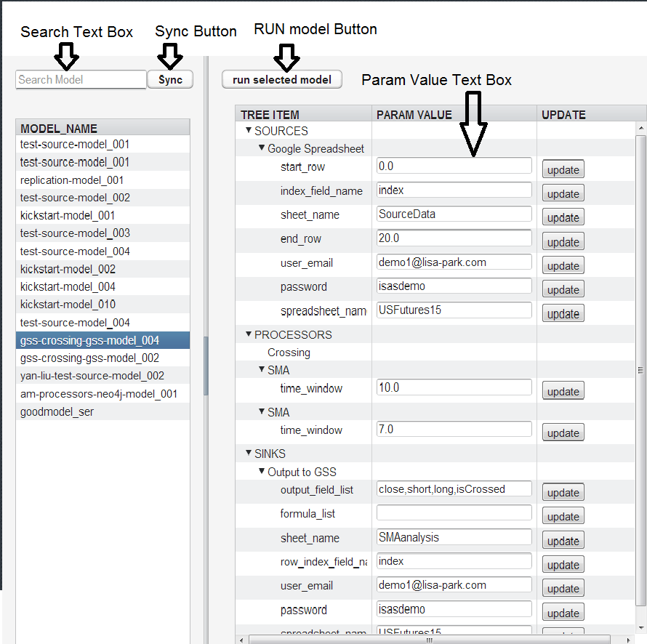
Task: Select model test-source-model_003
Action: point(103,233)
